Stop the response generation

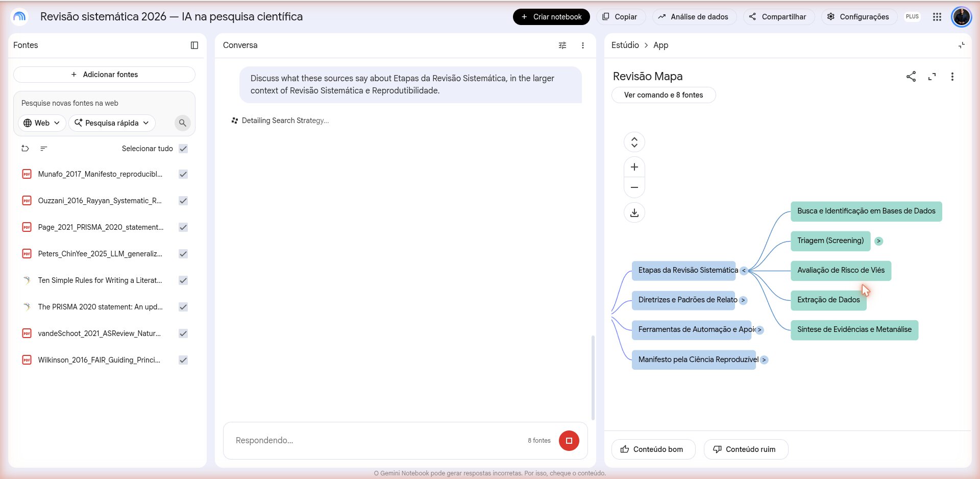[x=569, y=441]
